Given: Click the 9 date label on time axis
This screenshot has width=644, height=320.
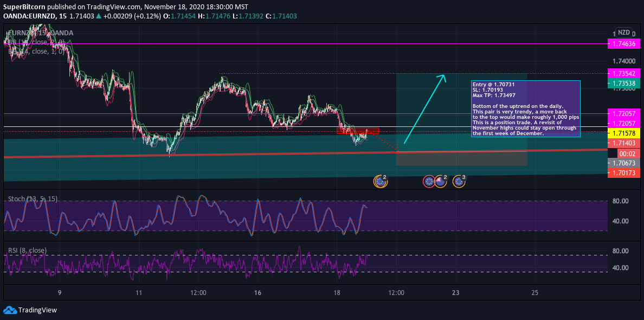Looking at the screenshot, I should (x=60, y=293).
